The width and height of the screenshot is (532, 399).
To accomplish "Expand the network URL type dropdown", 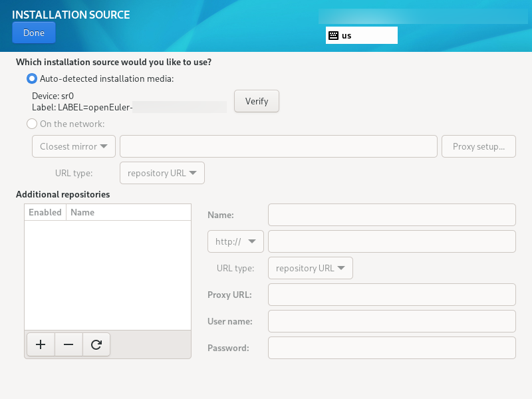I will pyautogui.click(x=162, y=173).
